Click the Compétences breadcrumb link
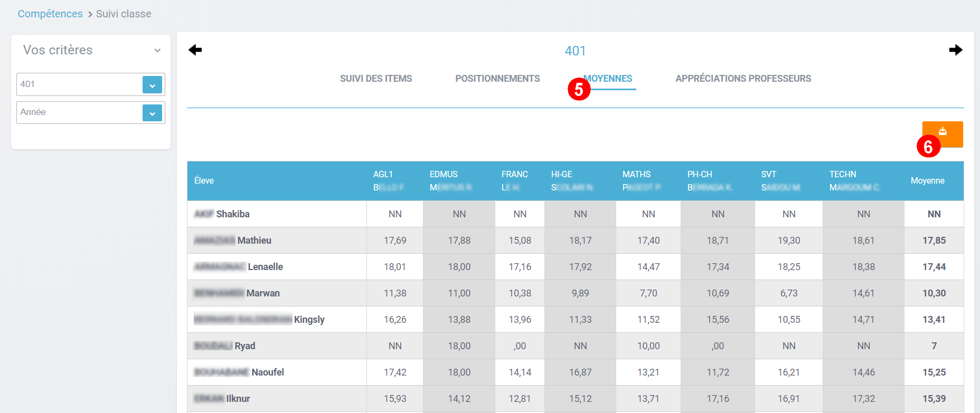The width and height of the screenshot is (980, 413). [50, 14]
